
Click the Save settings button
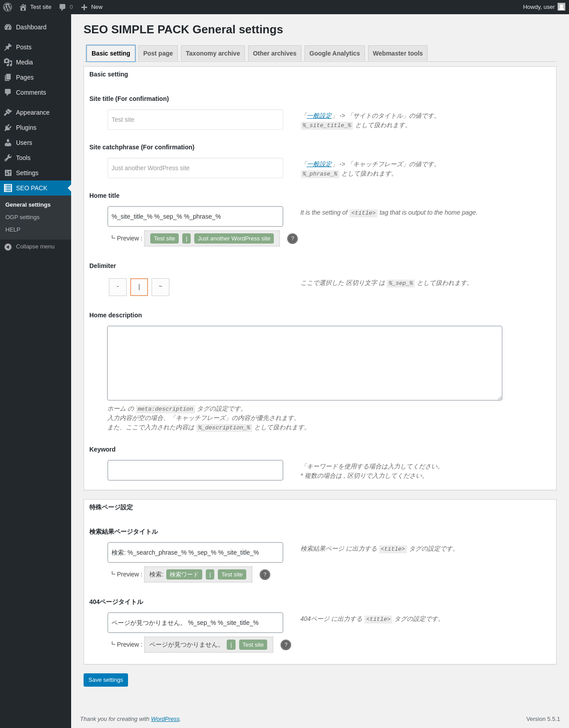tap(106, 680)
